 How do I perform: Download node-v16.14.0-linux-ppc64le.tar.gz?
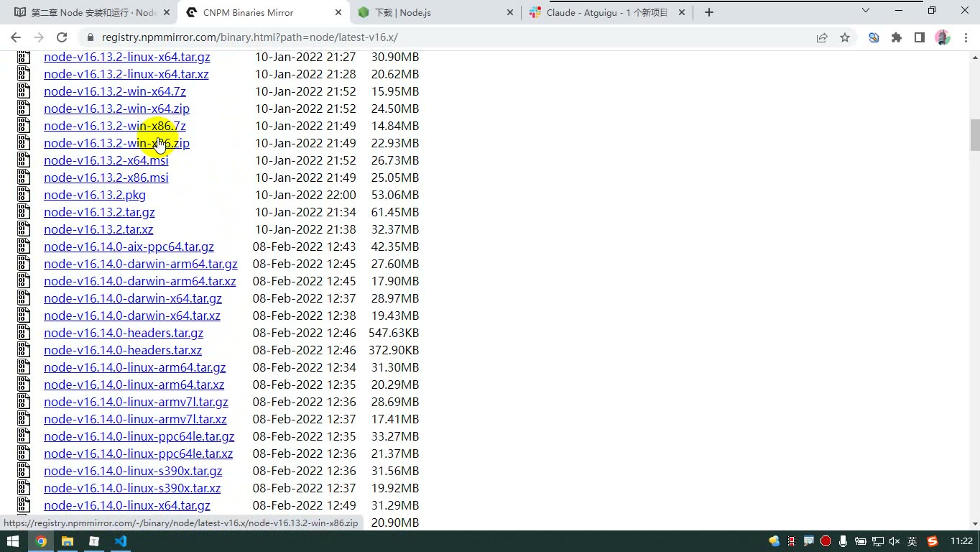click(x=139, y=436)
